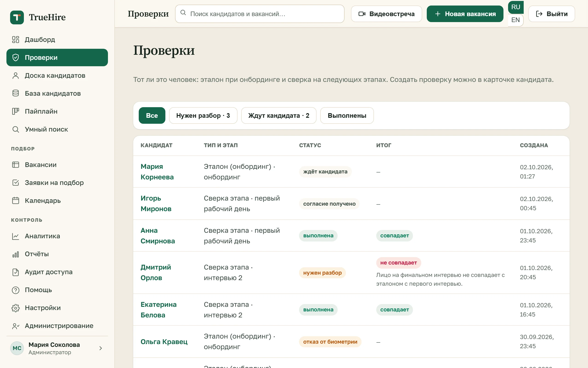Switch interface language to EN

pyautogui.click(x=516, y=20)
